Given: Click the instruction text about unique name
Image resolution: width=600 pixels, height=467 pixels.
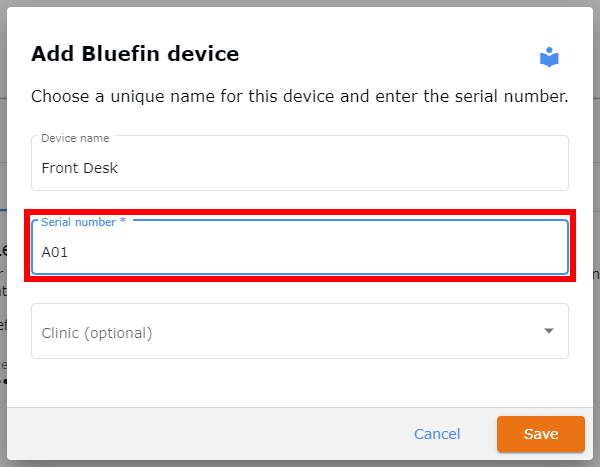Looking at the screenshot, I should pyautogui.click(x=300, y=96).
